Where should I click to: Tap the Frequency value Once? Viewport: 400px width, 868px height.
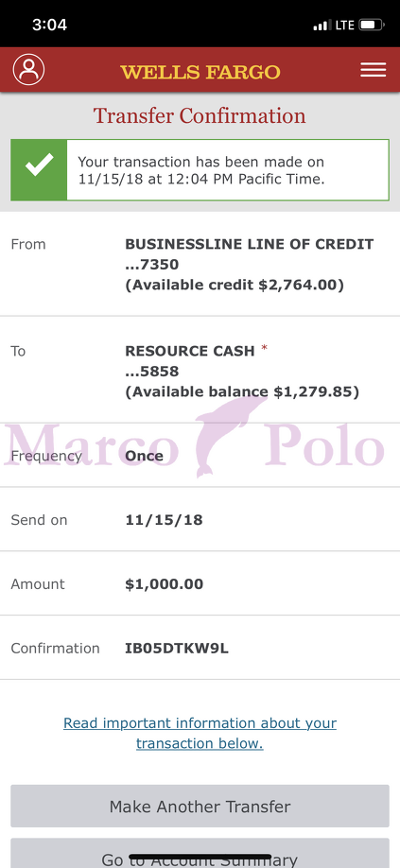click(x=144, y=456)
